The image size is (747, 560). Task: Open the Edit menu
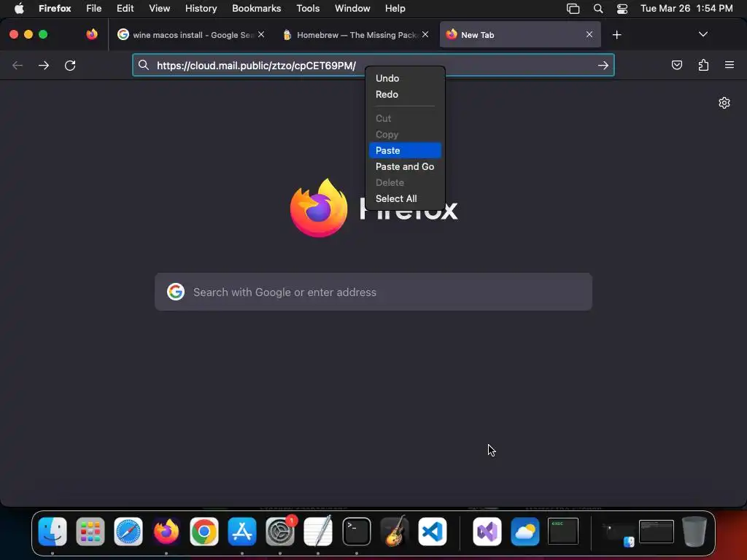[125, 9]
